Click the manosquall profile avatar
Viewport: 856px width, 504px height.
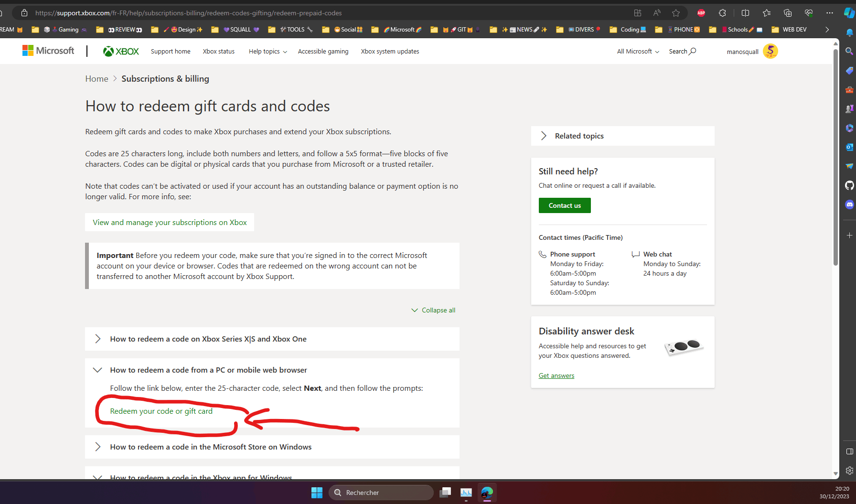(x=770, y=51)
